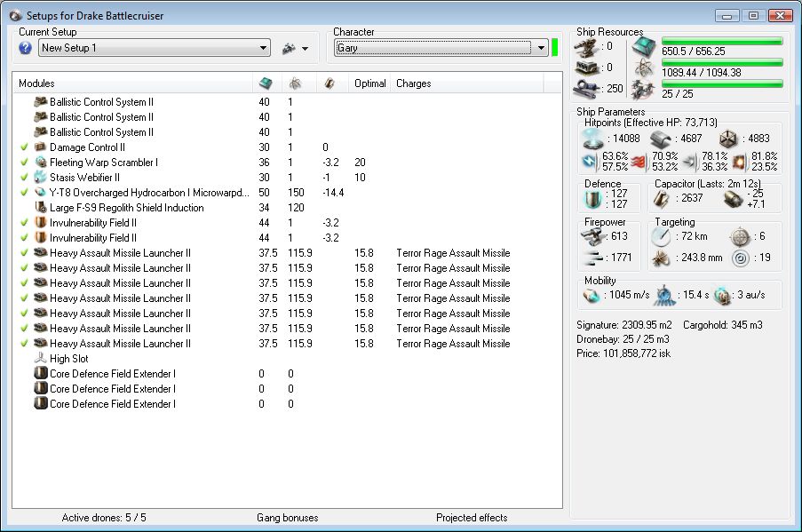
Task: Toggle the second Invulnerability Field II checkmark
Action: (24, 238)
